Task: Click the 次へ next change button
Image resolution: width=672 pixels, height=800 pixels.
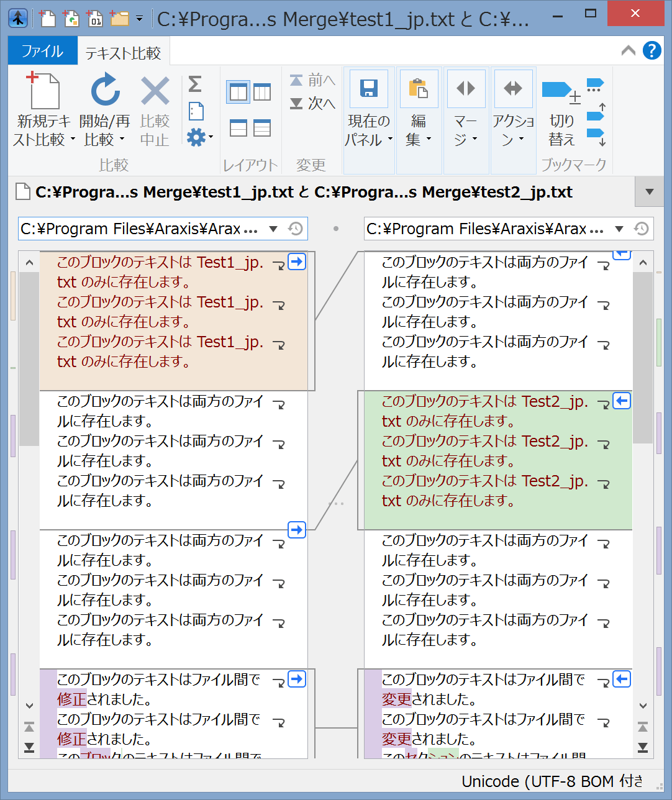Action: tap(313, 104)
